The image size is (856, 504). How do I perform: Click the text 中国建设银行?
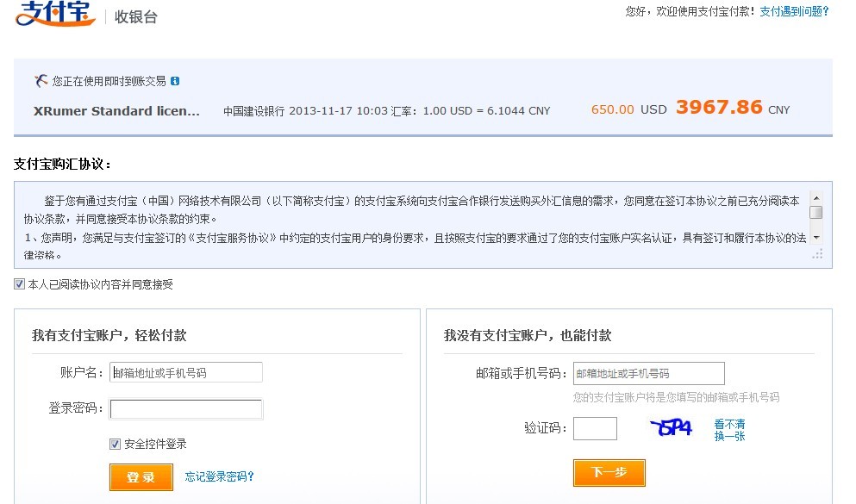pyautogui.click(x=253, y=111)
